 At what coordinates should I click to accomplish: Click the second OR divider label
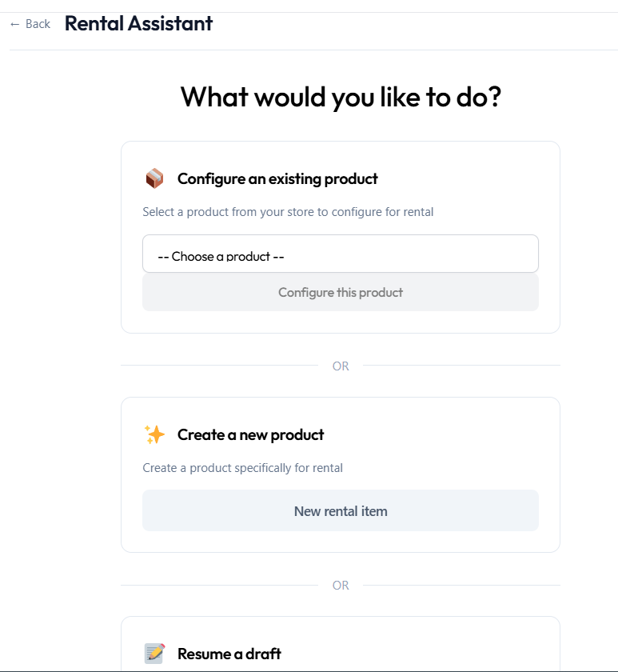pos(341,585)
